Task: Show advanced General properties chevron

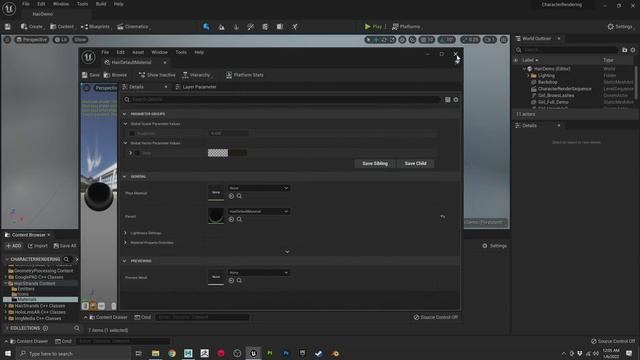Action: click(287, 252)
